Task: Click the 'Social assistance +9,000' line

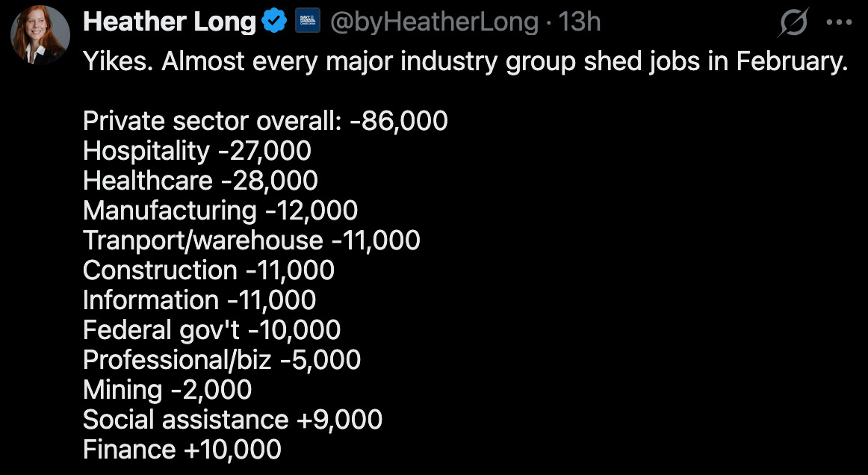Action: coord(232,420)
